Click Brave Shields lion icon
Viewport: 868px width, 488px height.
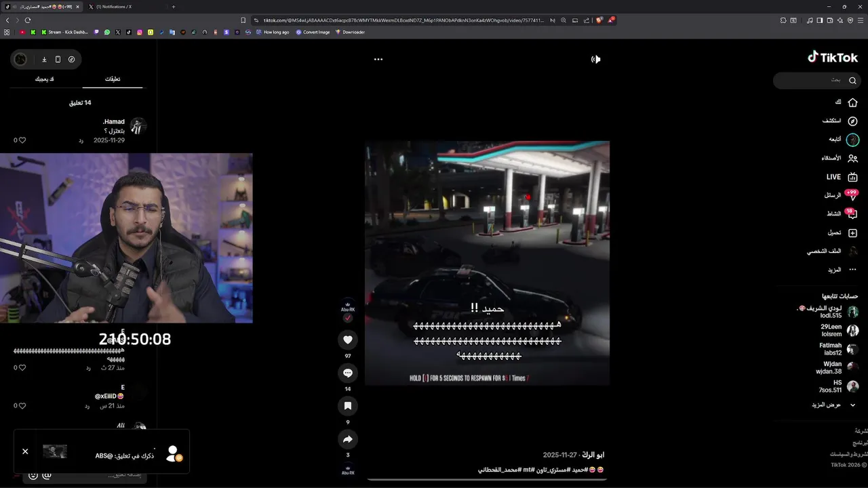coord(599,20)
